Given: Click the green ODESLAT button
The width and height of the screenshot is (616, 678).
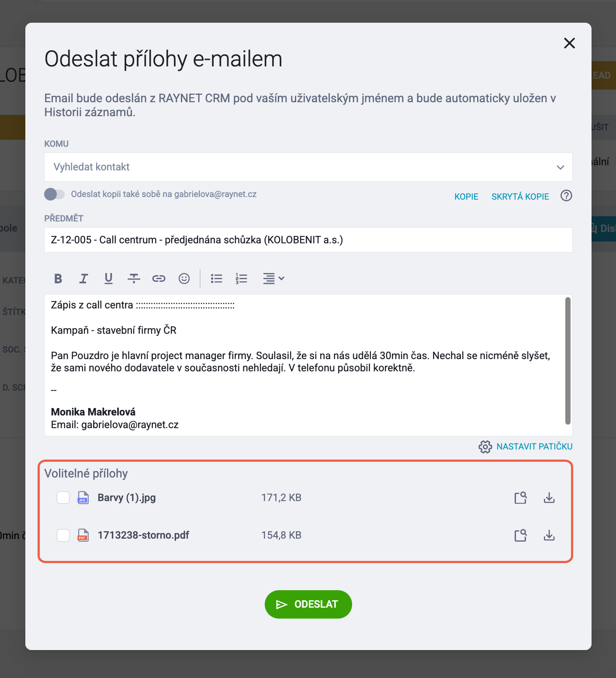Looking at the screenshot, I should coord(308,604).
